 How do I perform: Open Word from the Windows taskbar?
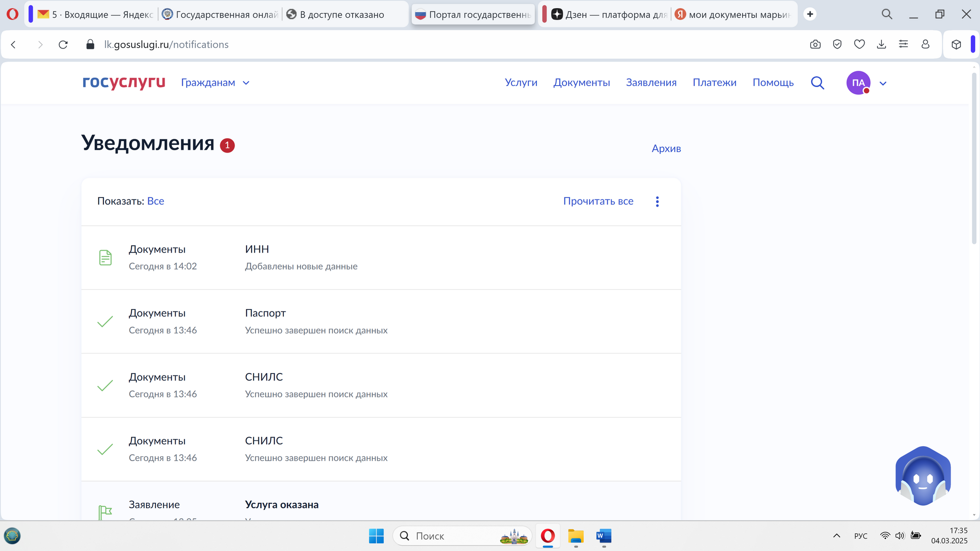point(603,536)
